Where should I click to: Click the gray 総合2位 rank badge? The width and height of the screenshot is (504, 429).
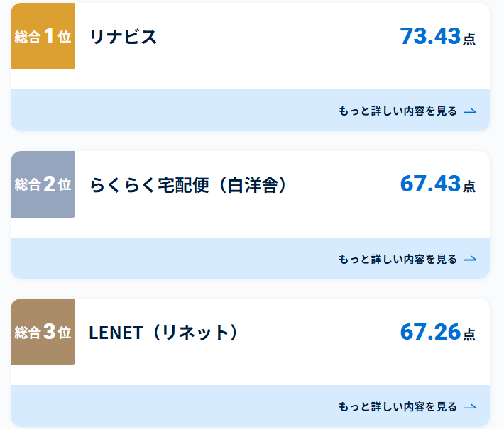click(43, 184)
